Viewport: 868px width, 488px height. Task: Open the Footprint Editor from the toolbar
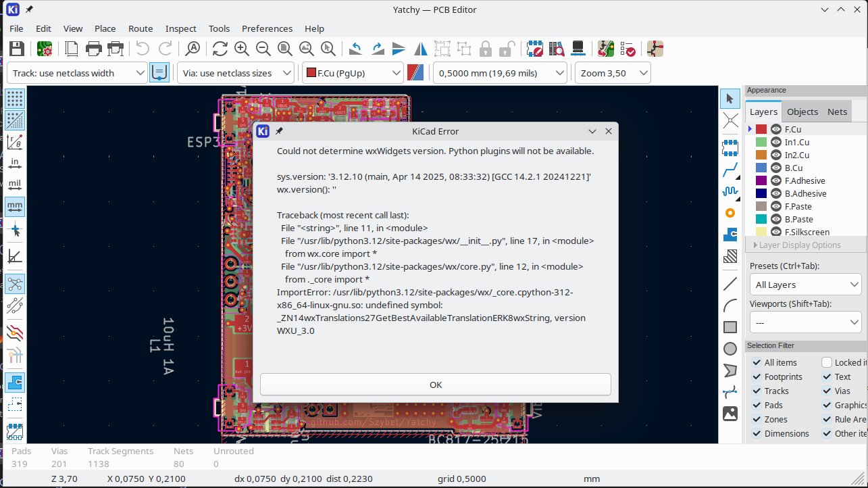[536, 48]
